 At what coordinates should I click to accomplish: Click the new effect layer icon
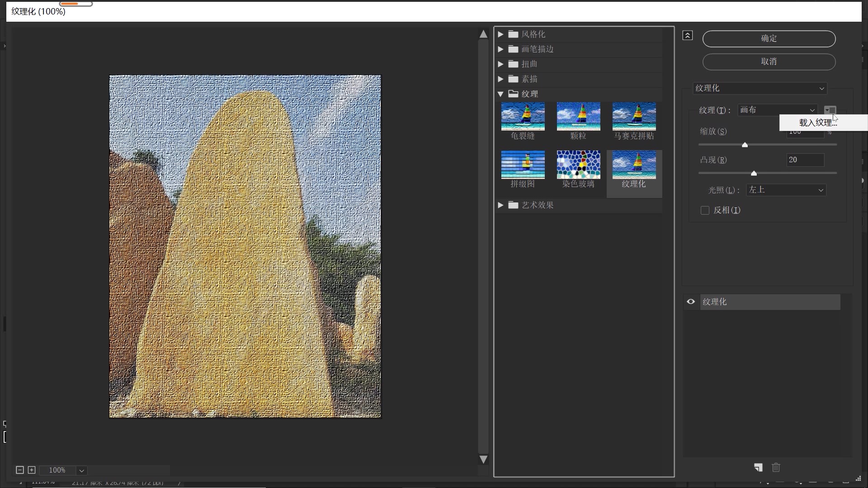point(758,468)
